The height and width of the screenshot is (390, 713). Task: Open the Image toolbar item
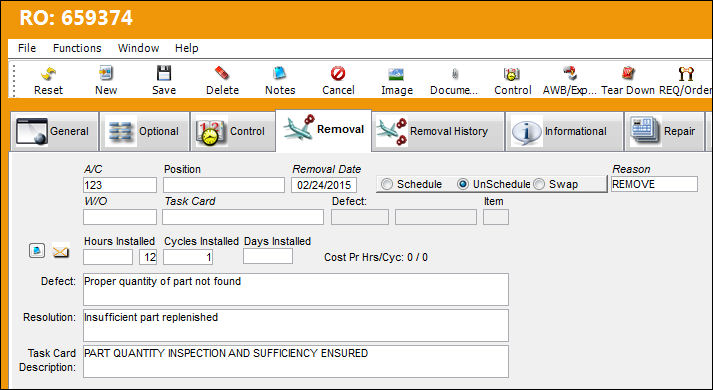(397, 74)
